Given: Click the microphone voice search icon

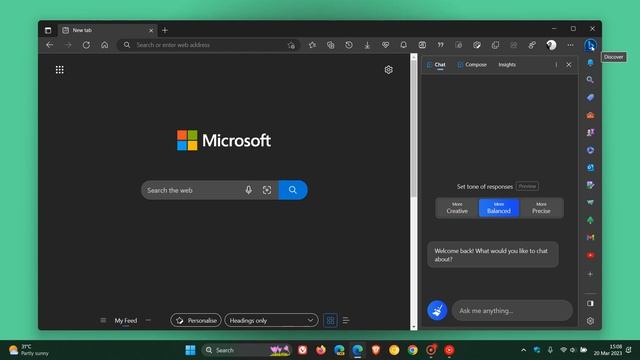Looking at the screenshot, I should click(x=249, y=190).
